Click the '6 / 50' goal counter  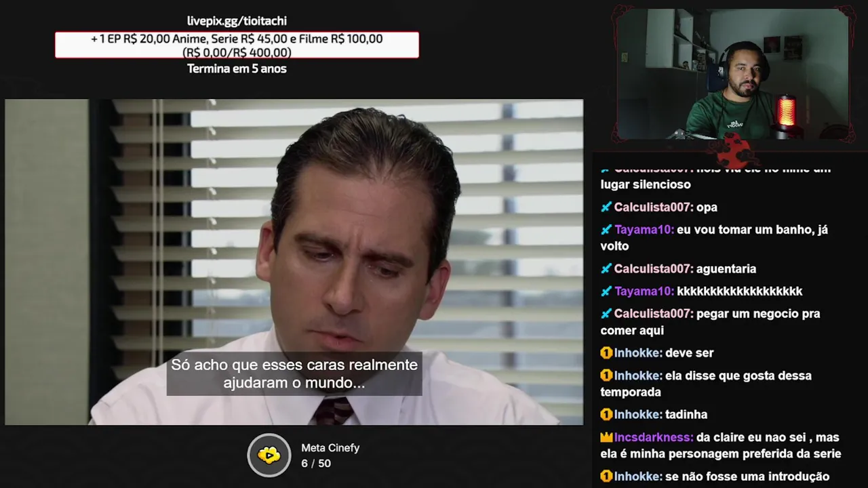(x=316, y=464)
